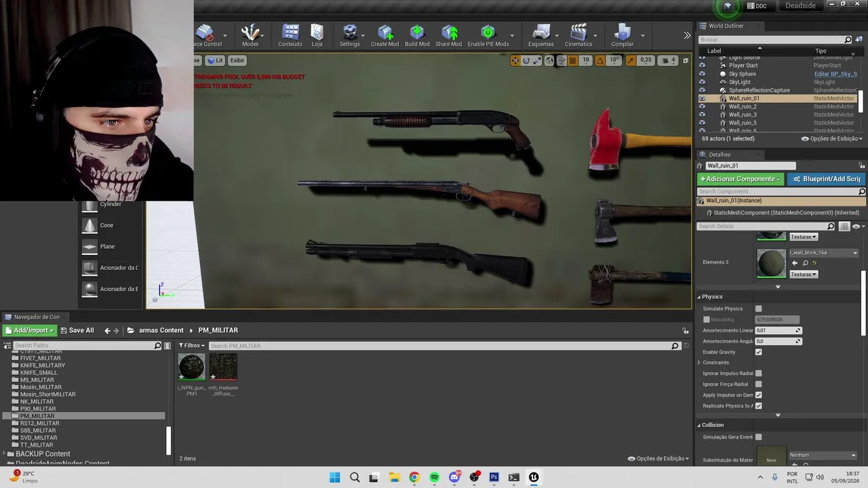Open the Modes toolbar icon
This screenshot has height=488, width=868.
[x=250, y=35]
